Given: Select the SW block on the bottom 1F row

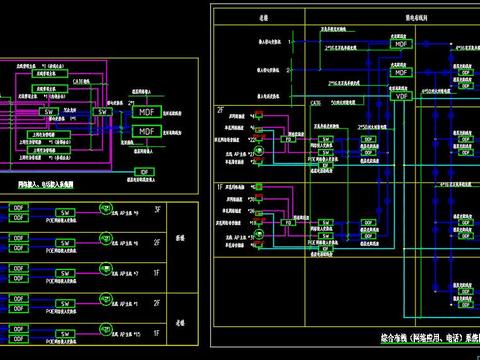Looking at the screenshot, I should pos(65,334).
